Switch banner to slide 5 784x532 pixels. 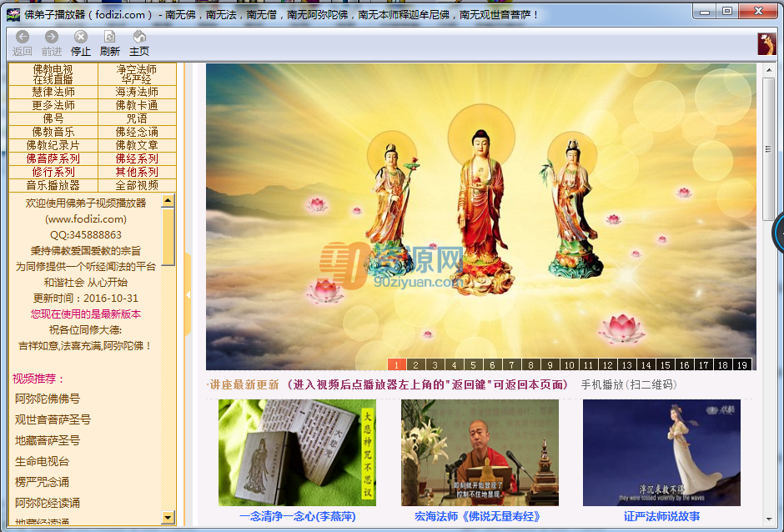(474, 365)
